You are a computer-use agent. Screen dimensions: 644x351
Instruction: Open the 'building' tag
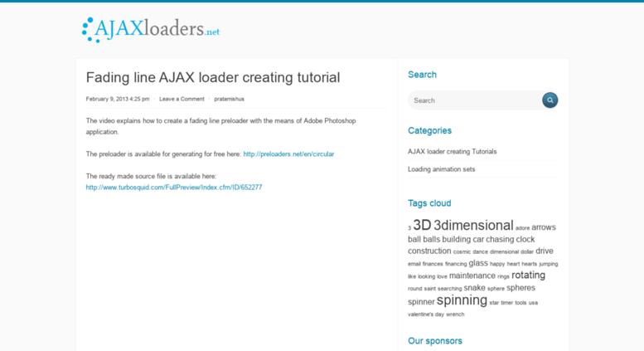click(457, 239)
